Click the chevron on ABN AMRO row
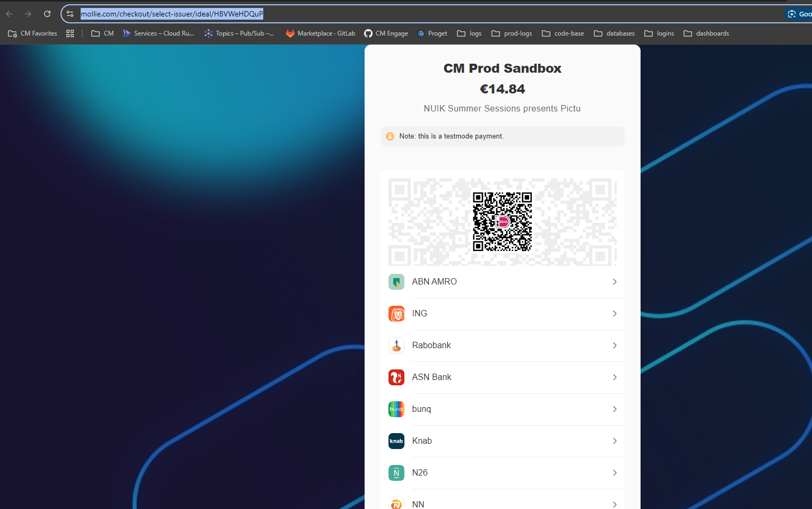812x509 pixels. 615,282
